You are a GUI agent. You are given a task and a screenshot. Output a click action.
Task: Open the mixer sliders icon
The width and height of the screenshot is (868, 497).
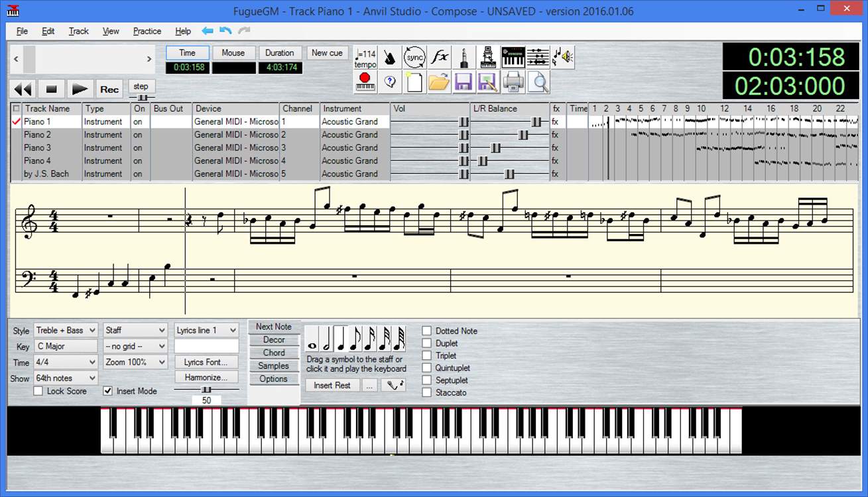click(x=538, y=58)
